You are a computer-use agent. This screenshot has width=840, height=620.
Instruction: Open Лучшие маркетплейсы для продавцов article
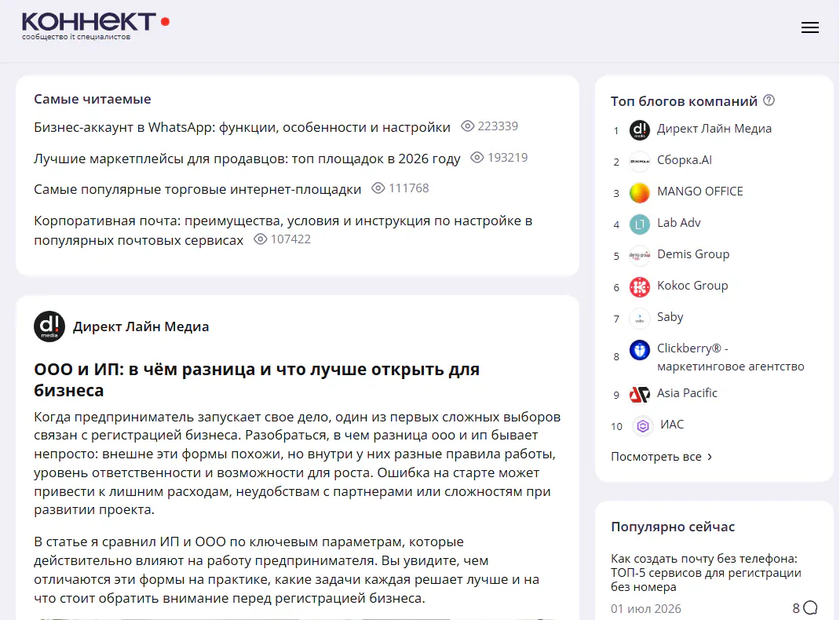point(247,159)
